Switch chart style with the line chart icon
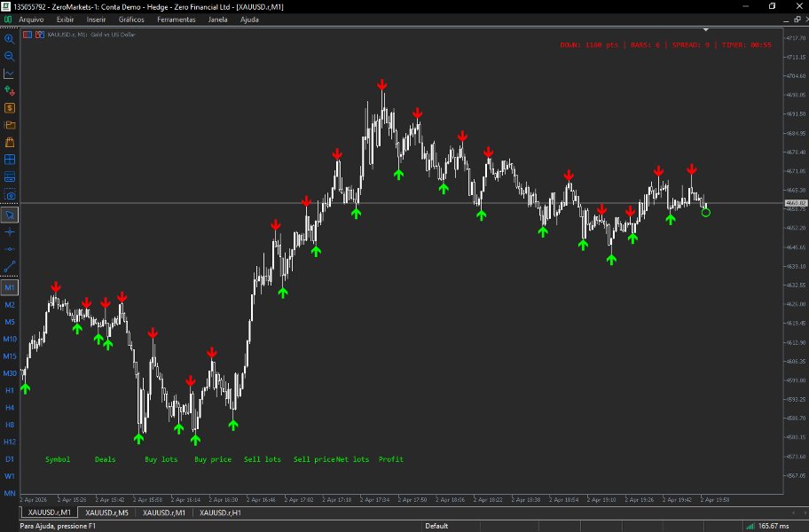This screenshot has height=532, width=809. pos(11,74)
